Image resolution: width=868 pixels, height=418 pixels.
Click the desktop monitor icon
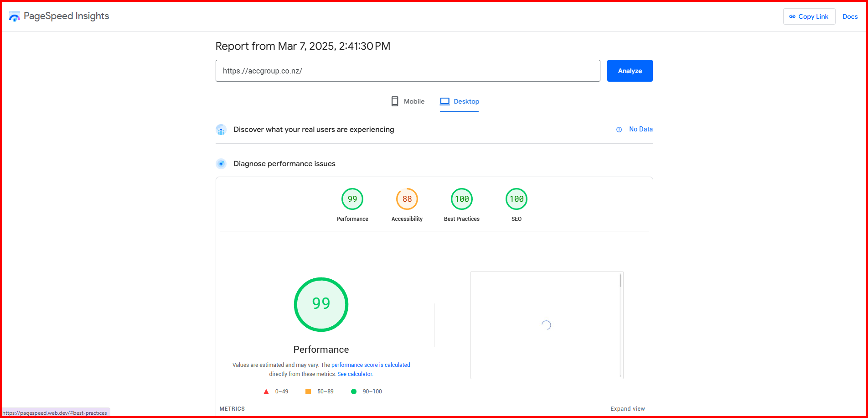444,101
